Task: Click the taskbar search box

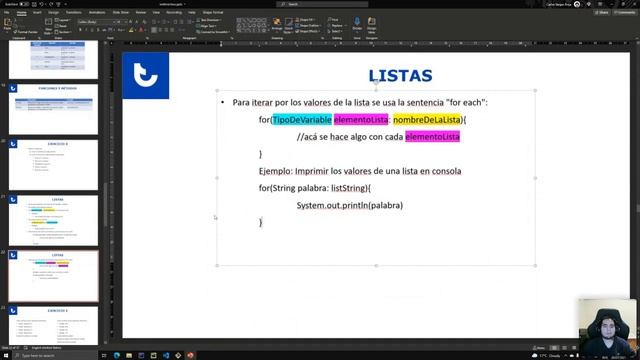Action: (55, 356)
